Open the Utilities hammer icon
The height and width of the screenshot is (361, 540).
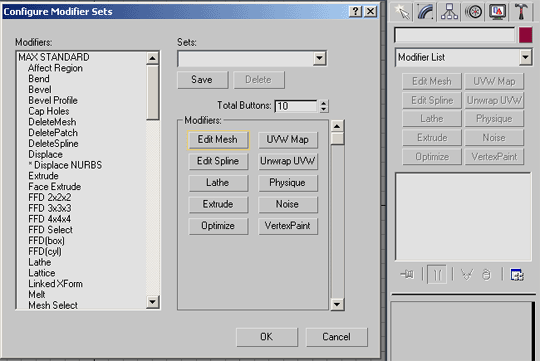point(521,12)
